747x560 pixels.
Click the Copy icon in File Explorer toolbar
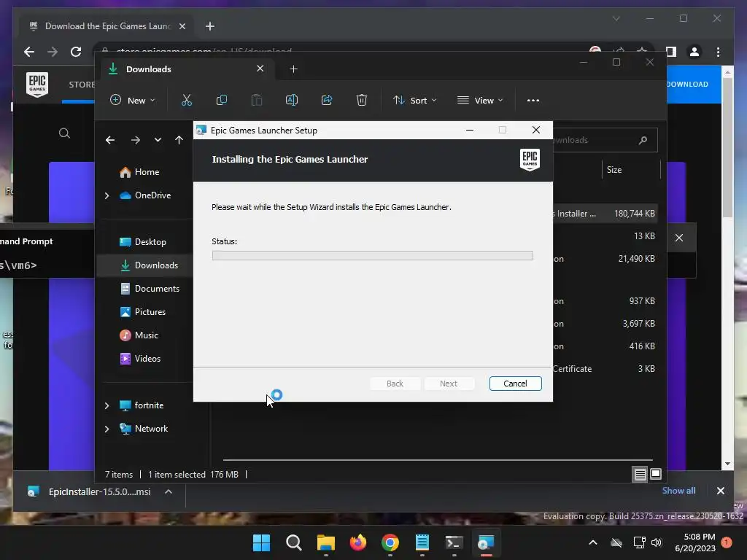click(222, 100)
